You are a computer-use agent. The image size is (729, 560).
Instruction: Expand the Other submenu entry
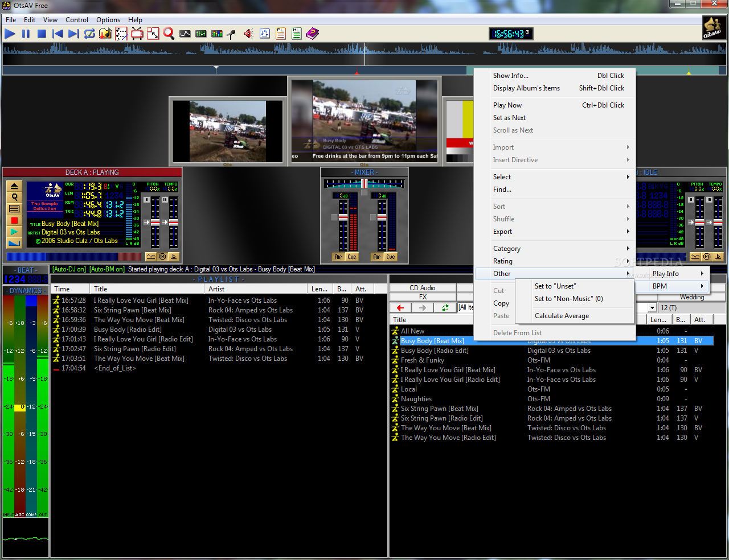pyautogui.click(x=555, y=274)
